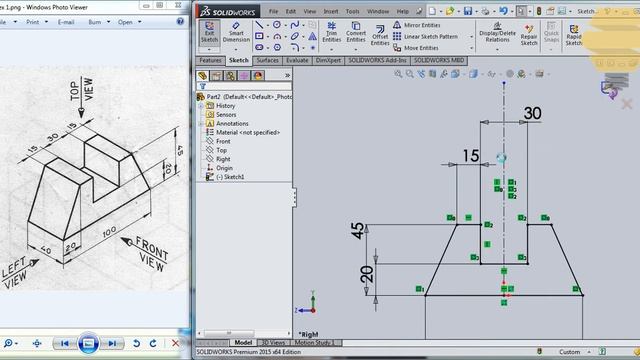Open Move Entities dropdown arrow
Image resolution: width=640 pixels, height=360 pixels.
coord(471,48)
